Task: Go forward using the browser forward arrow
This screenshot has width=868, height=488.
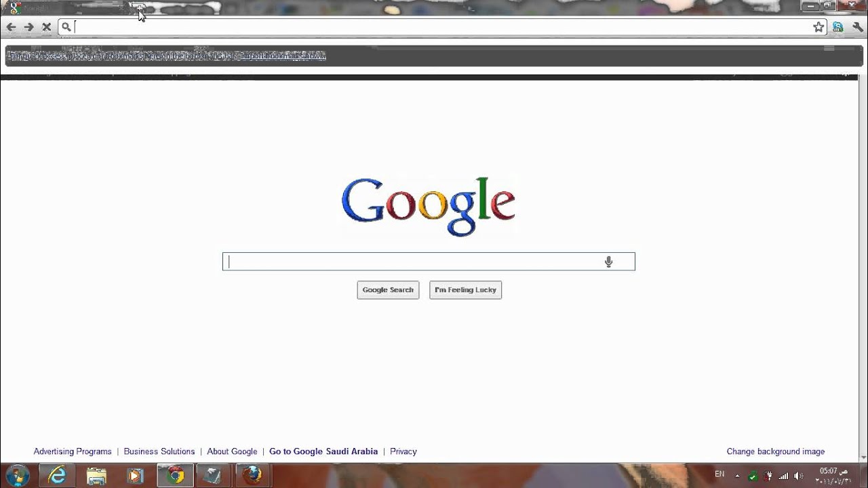Action: click(28, 27)
